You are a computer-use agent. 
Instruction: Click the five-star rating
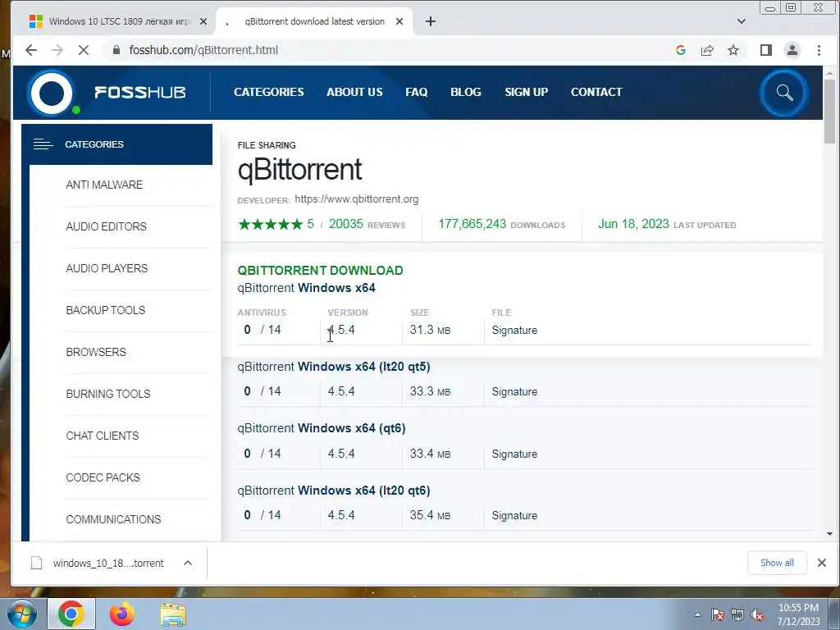tap(271, 224)
